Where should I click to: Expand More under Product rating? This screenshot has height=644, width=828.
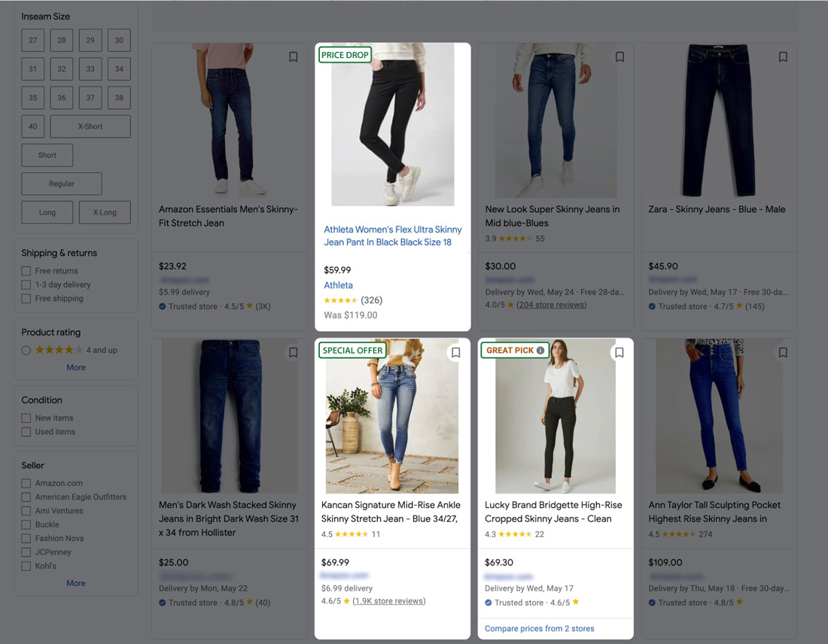76,367
